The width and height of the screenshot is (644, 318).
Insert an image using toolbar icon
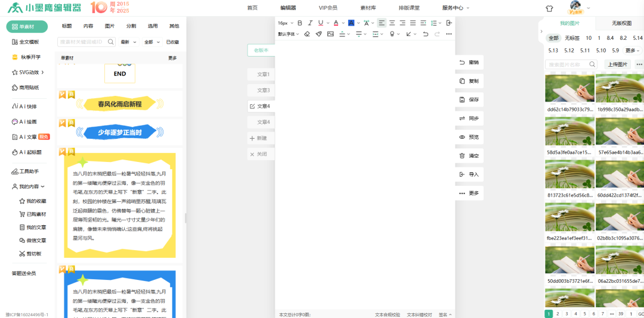coord(330,34)
